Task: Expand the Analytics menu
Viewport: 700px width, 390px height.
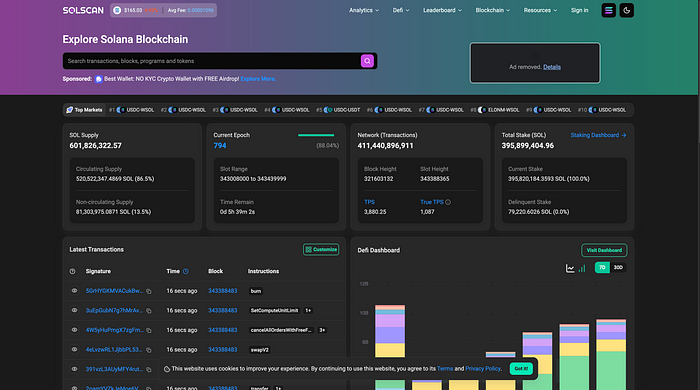Action: click(x=364, y=10)
